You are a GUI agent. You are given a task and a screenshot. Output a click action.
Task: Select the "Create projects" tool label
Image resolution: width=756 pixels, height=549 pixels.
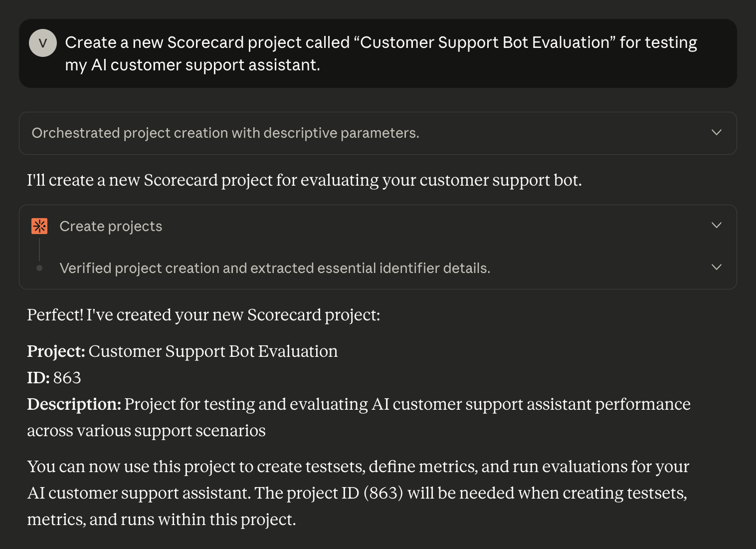coord(111,226)
